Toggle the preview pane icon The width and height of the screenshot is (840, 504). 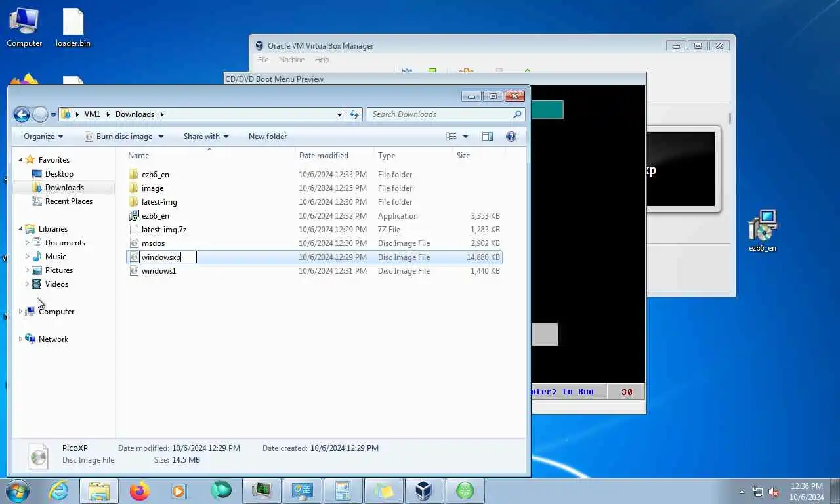coord(487,136)
